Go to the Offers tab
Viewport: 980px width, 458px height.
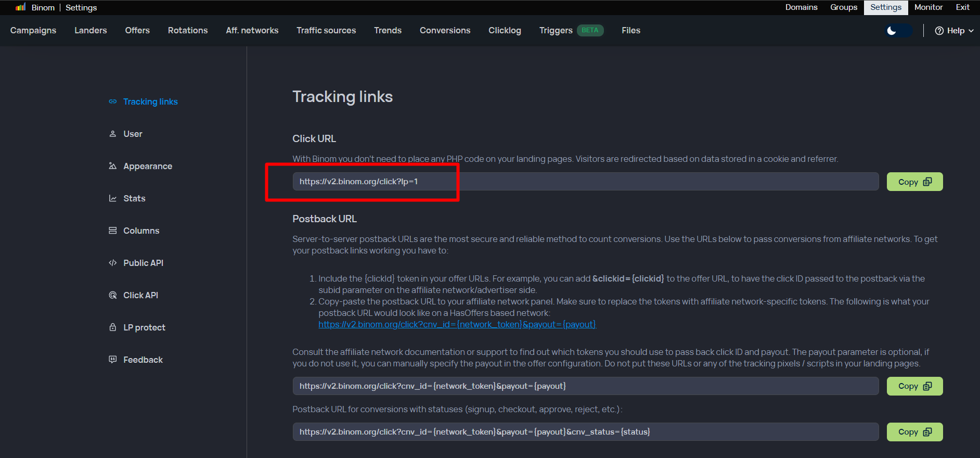click(137, 30)
